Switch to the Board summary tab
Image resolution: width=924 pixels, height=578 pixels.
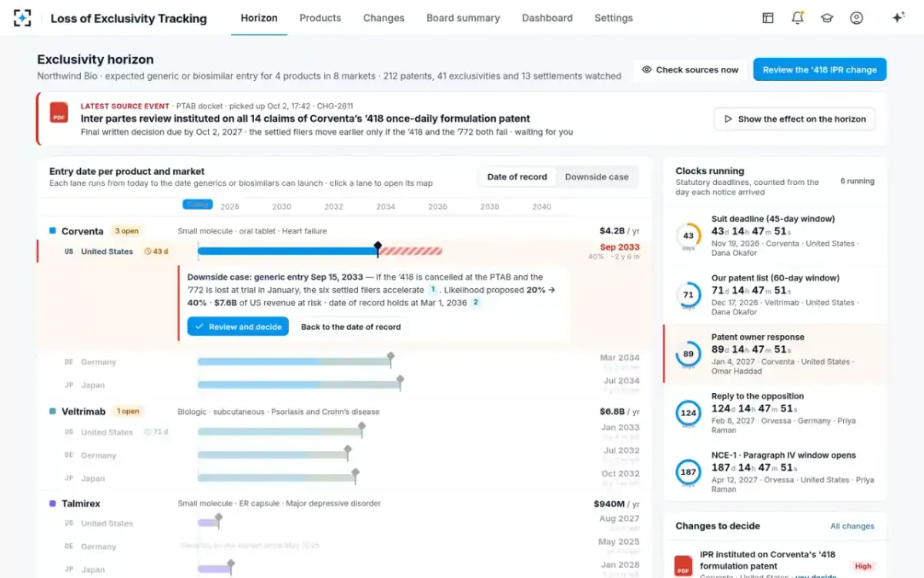tap(463, 18)
